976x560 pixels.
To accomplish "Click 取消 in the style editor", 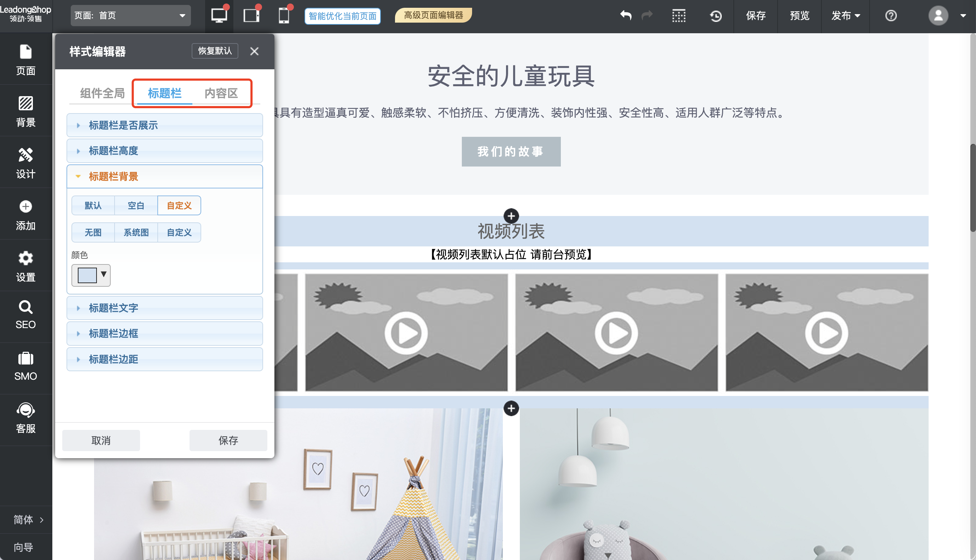I will (x=101, y=441).
